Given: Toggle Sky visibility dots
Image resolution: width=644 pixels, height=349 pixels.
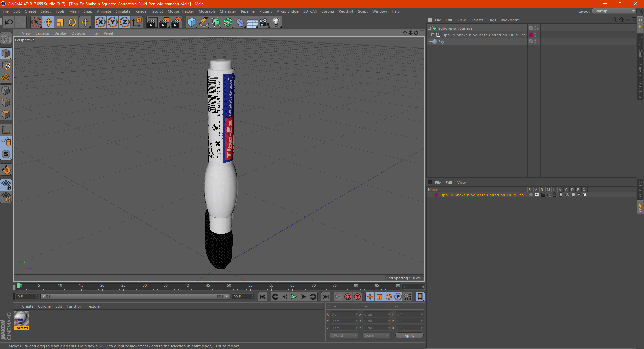Looking at the screenshot, I should [x=535, y=42].
